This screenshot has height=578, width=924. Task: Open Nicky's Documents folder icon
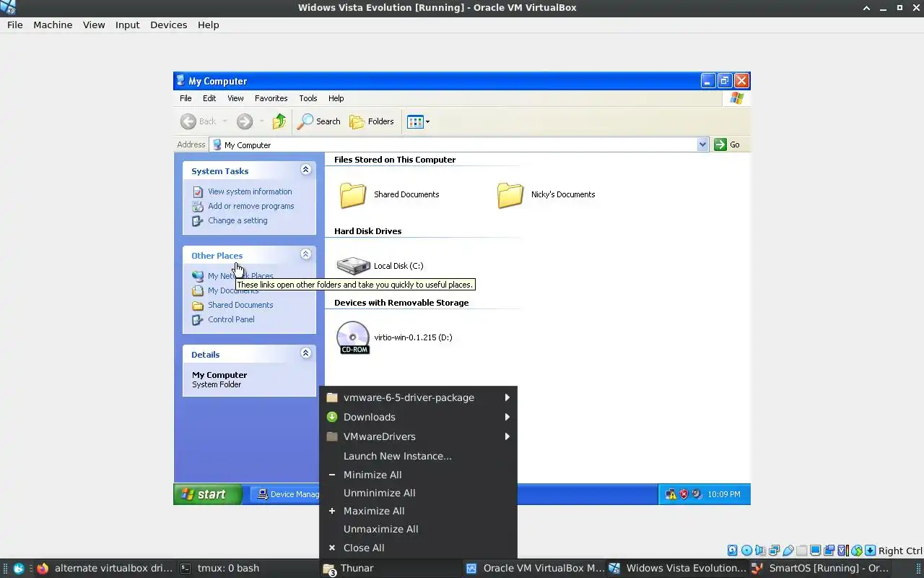click(x=510, y=194)
